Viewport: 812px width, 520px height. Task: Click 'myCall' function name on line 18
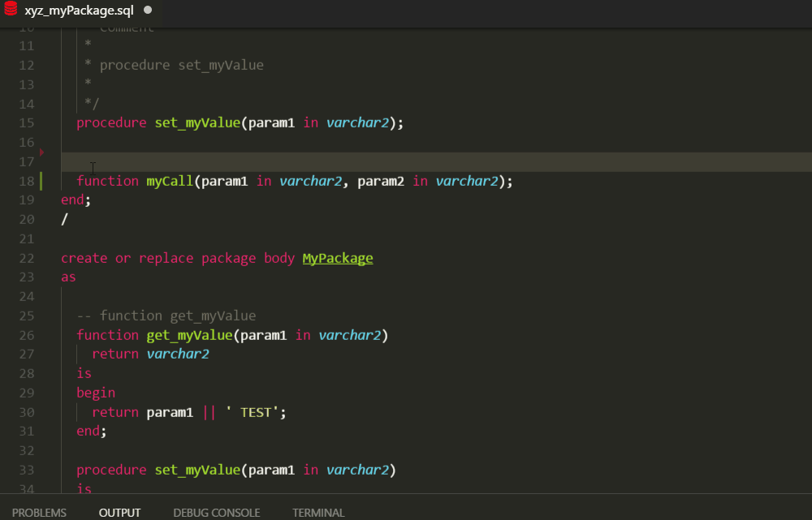170,181
